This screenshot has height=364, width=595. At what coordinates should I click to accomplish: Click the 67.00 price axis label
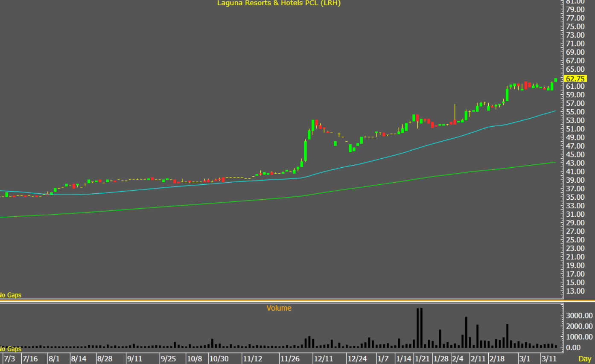(x=575, y=61)
